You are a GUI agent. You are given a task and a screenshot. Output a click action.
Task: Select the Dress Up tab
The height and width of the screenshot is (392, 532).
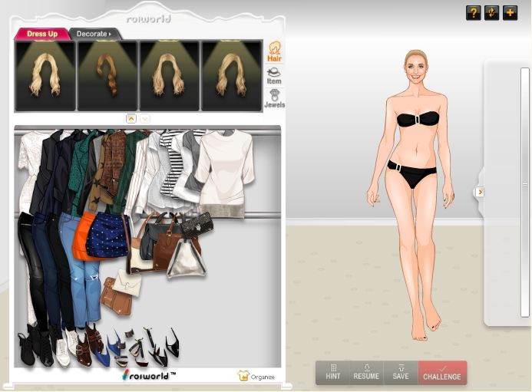point(42,34)
